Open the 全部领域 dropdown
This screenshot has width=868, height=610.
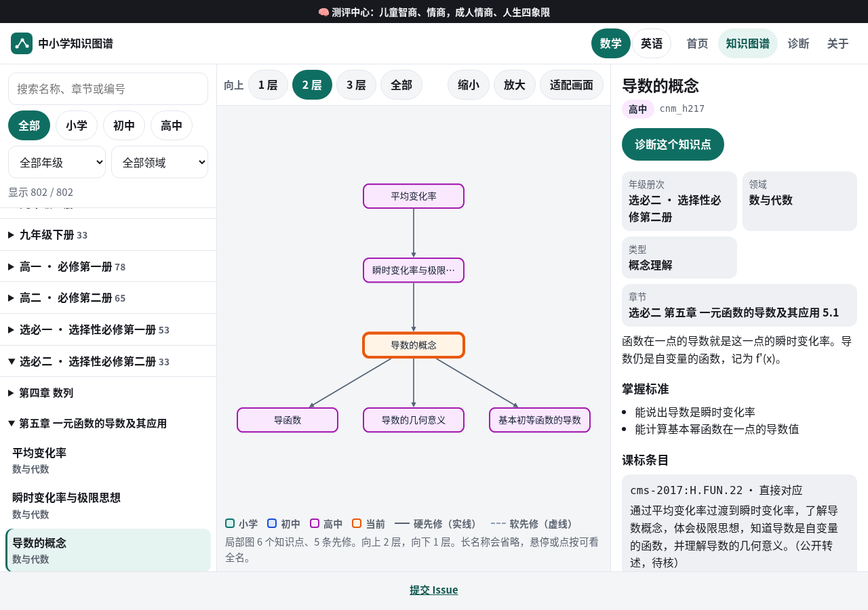(x=159, y=162)
